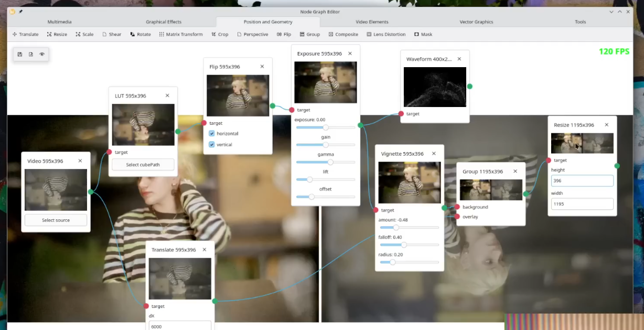This screenshot has width=644, height=330.
Task: Switch to the Graphical Effects tab
Action: (x=164, y=22)
